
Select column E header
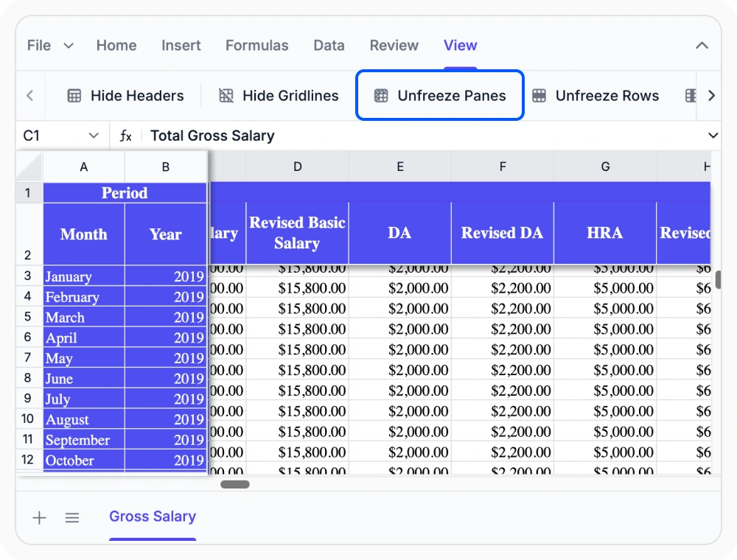click(400, 167)
